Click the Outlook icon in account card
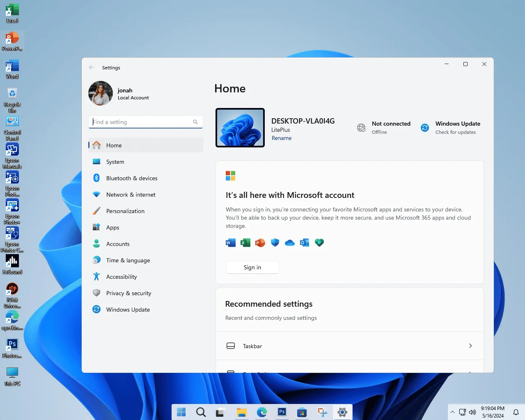 pyautogui.click(x=305, y=243)
